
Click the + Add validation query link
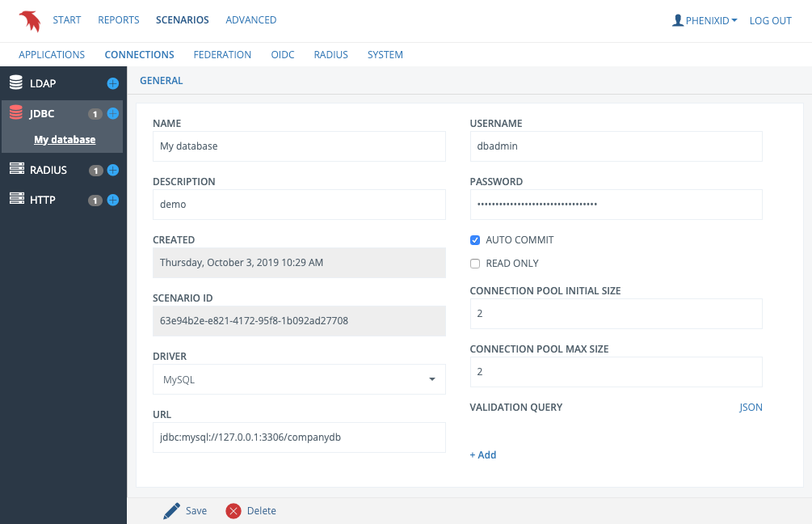coord(483,455)
